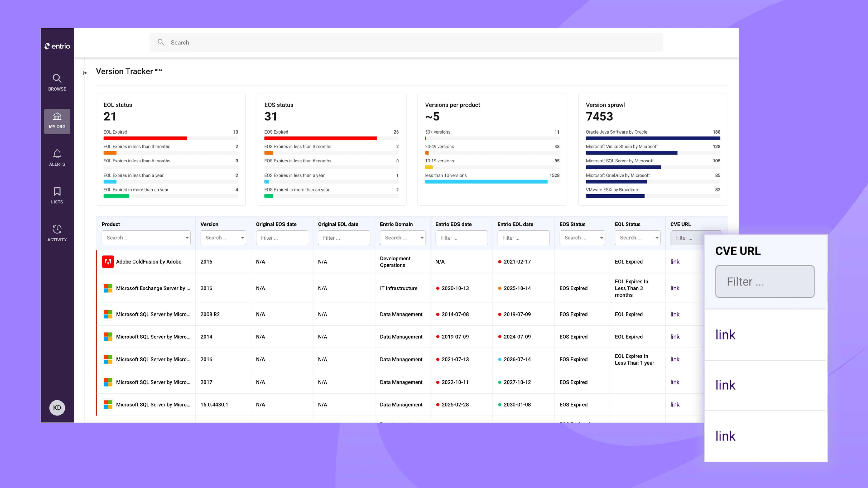Click the less than 10 versions bar
This screenshot has height=488, width=868.
click(x=486, y=182)
